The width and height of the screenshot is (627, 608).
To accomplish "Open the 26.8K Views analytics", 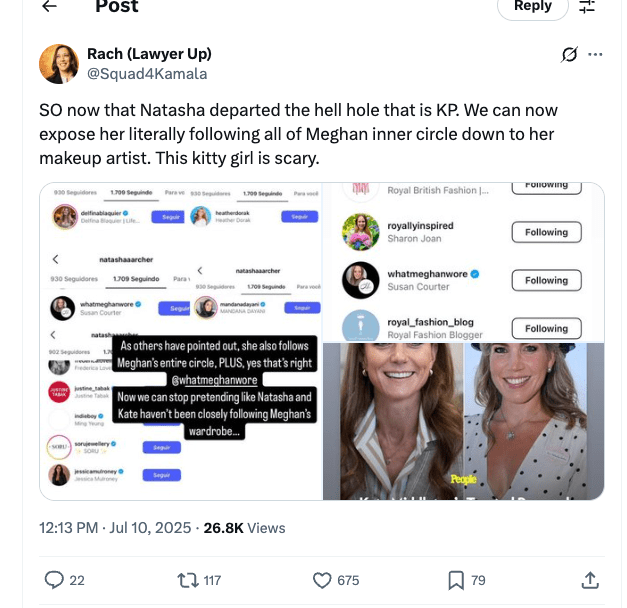I will 244,527.
